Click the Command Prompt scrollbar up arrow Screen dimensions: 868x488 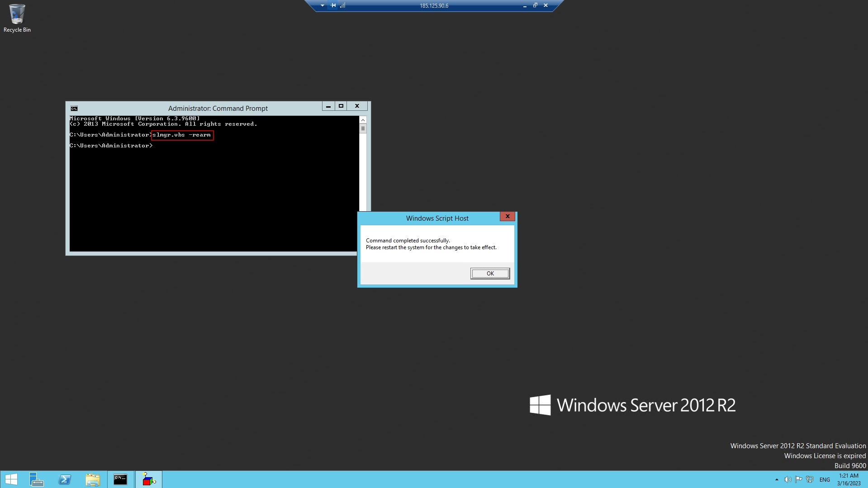tap(363, 120)
